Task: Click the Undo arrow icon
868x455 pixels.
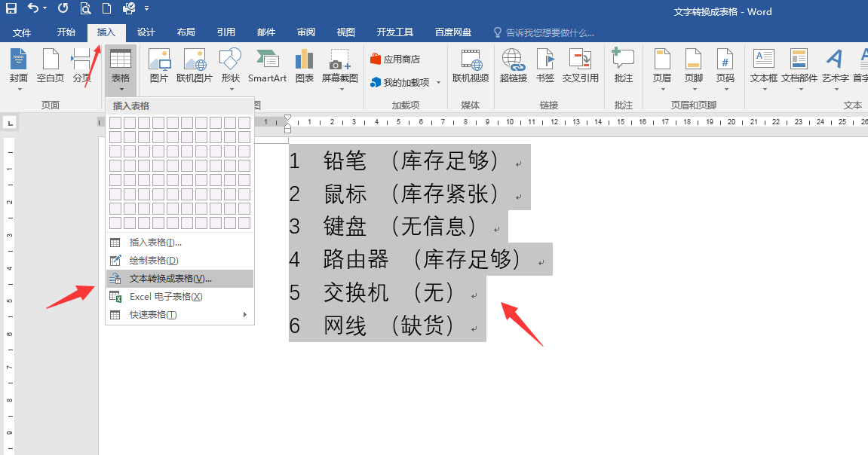Action: tap(34, 8)
